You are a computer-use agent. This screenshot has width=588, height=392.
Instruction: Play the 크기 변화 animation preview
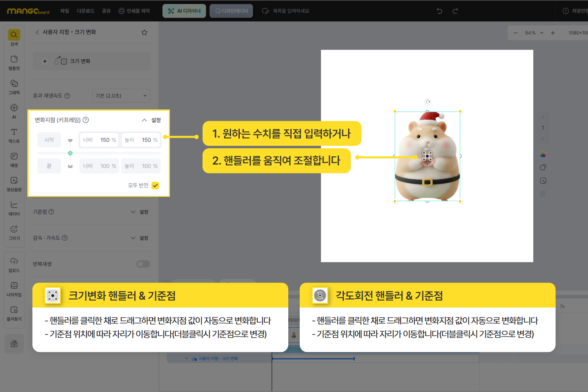tap(45, 61)
